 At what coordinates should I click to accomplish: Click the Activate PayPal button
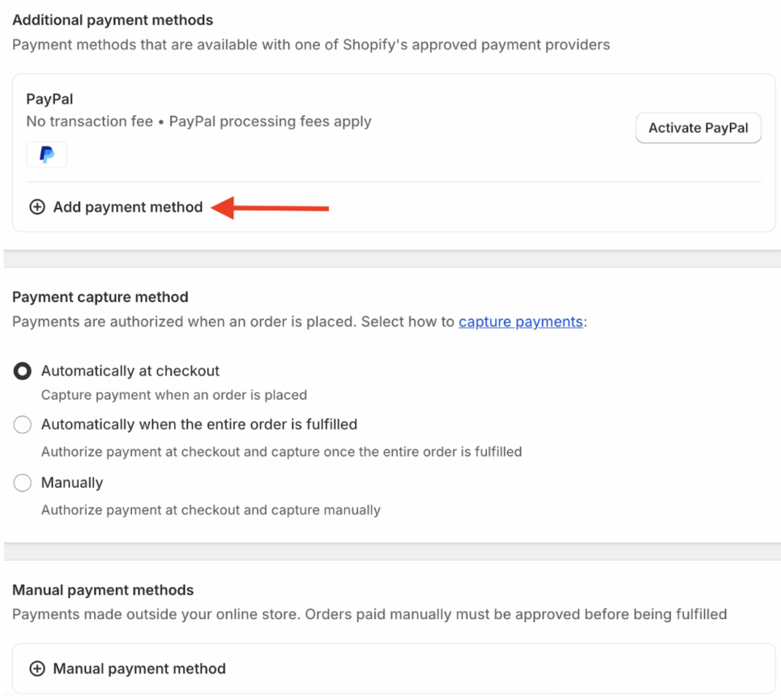698,127
